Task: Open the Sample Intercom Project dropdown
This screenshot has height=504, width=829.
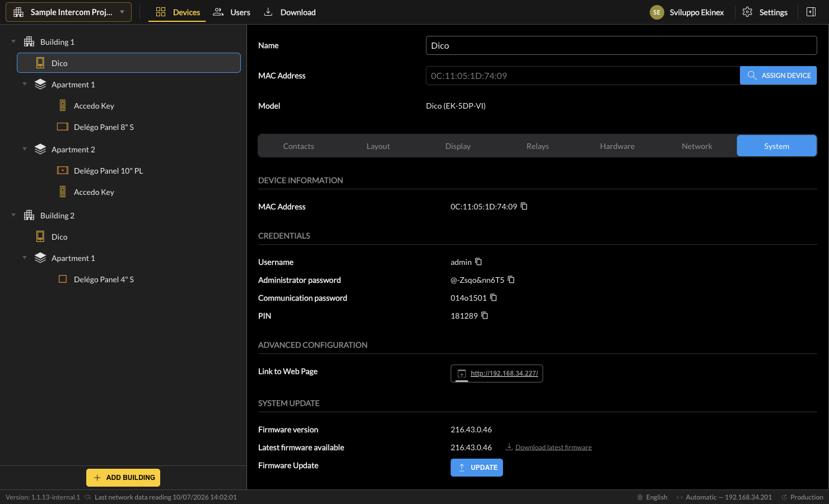Action: (x=68, y=12)
